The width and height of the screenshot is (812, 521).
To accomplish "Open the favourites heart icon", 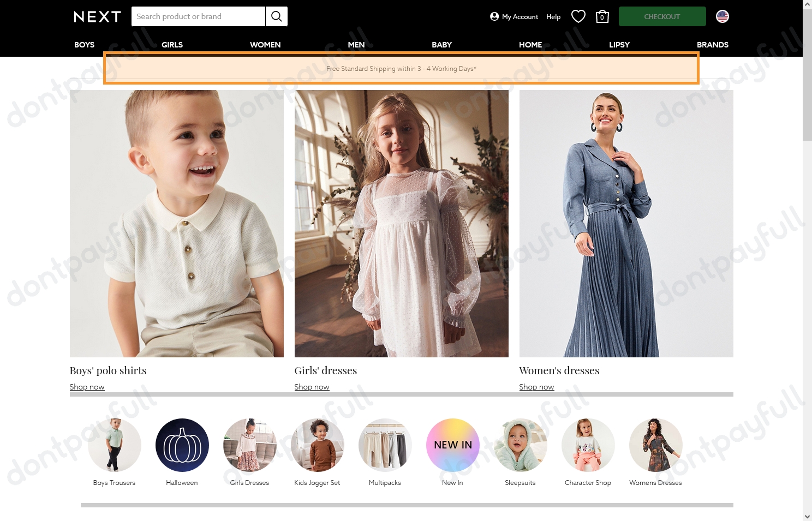I will tap(578, 16).
